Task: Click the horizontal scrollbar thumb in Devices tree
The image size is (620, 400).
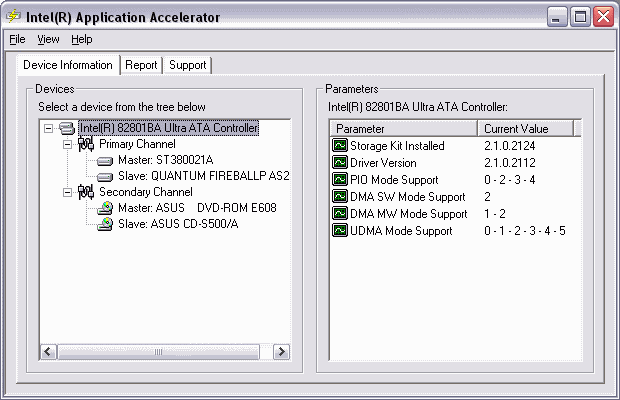Action: point(158,352)
